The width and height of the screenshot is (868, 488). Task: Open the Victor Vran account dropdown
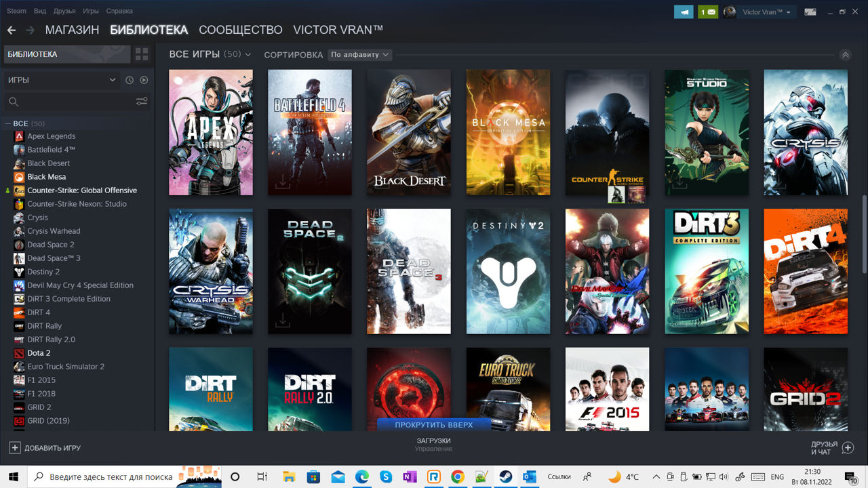click(766, 12)
